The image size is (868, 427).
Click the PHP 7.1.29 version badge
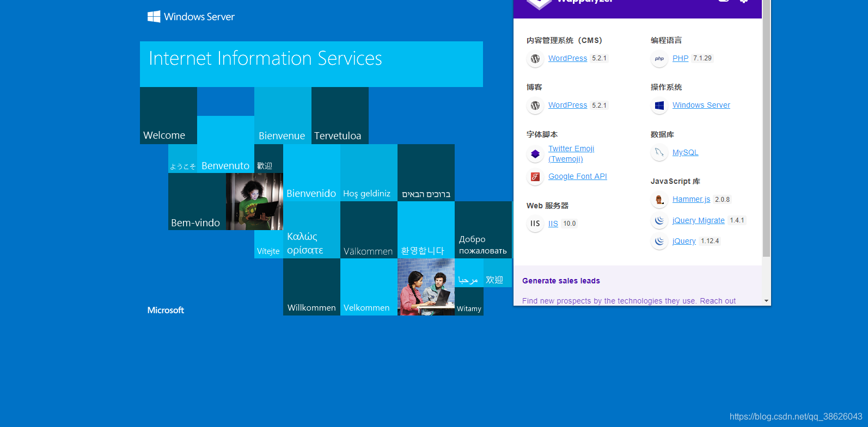(x=702, y=58)
